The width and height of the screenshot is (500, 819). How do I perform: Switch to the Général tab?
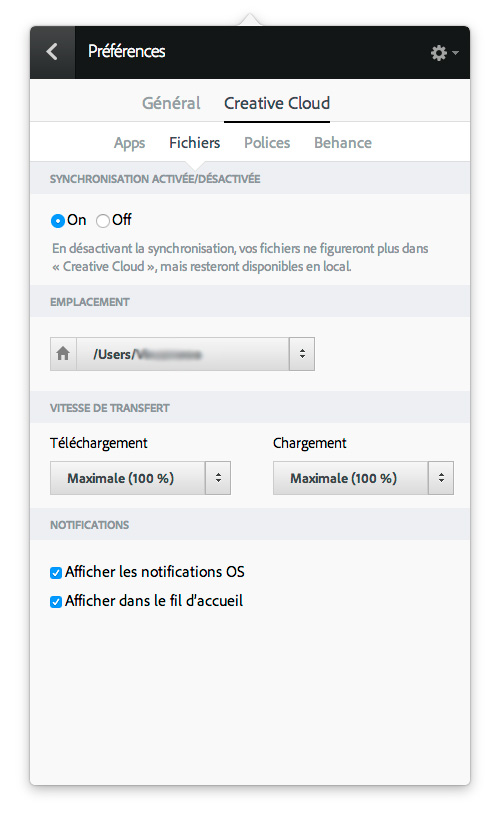coord(171,103)
